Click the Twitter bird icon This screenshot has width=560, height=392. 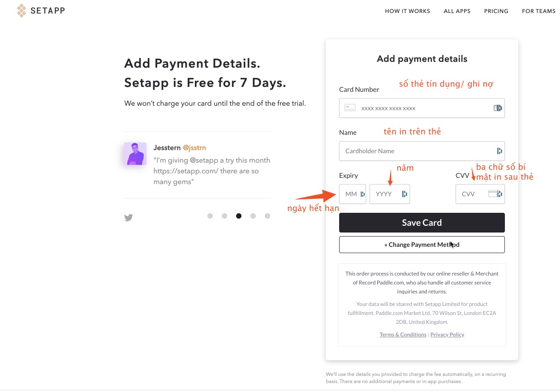tap(129, 218)
